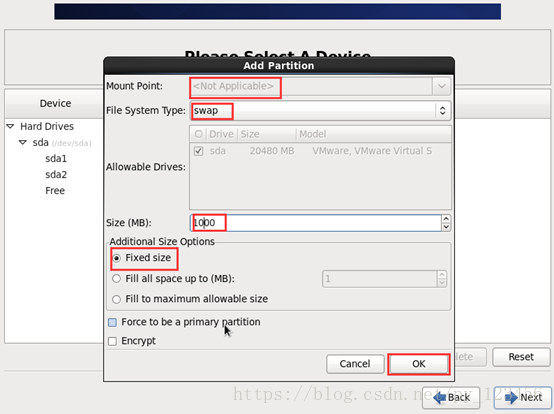The image size is (554, 414).
Task: Enable Force to be a primary partition
Action: coord(112,322)
